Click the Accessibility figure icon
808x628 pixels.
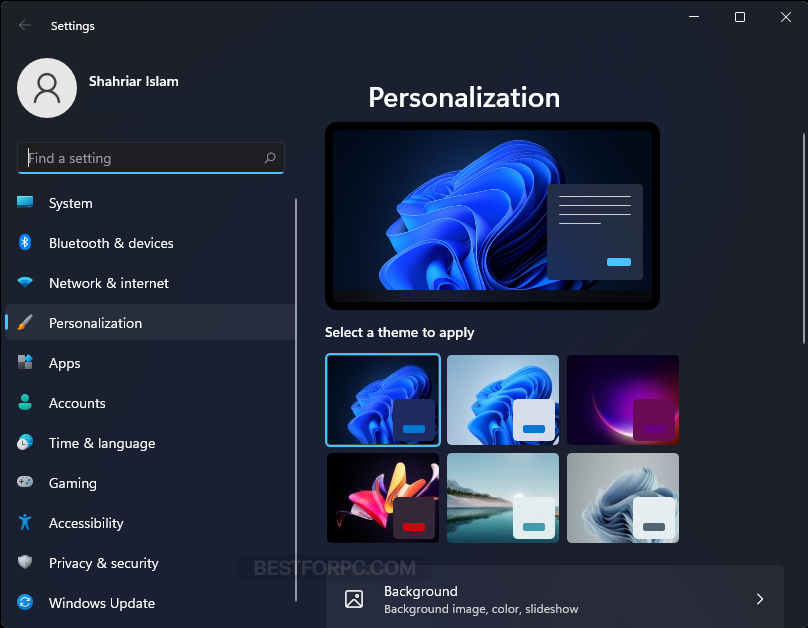point(25,522)
